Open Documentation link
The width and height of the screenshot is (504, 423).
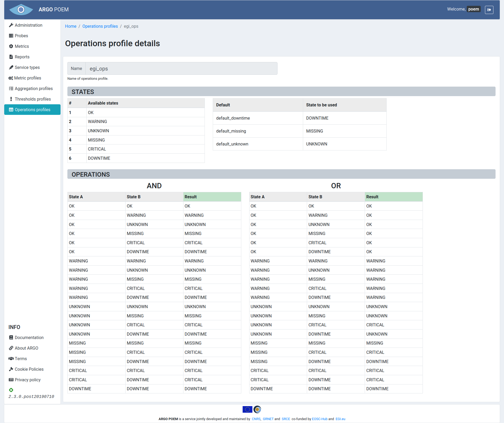[x=29, y=337]
